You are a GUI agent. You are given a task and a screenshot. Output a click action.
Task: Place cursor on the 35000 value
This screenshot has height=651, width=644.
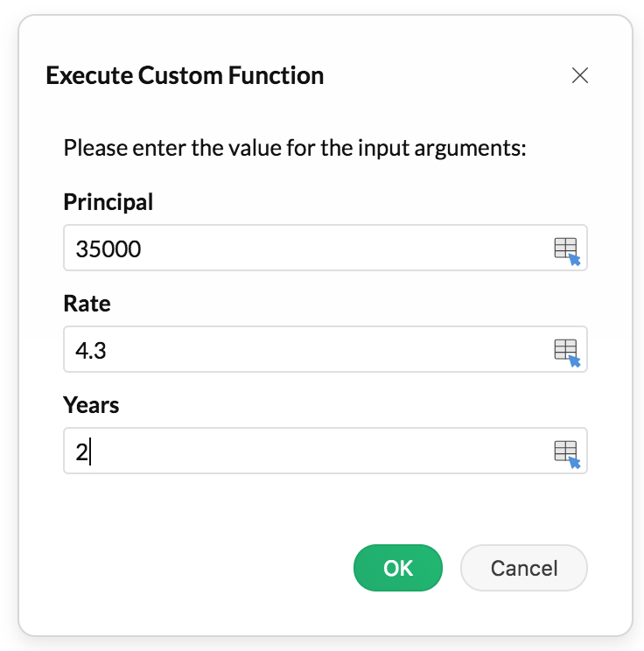coord(108,250)
